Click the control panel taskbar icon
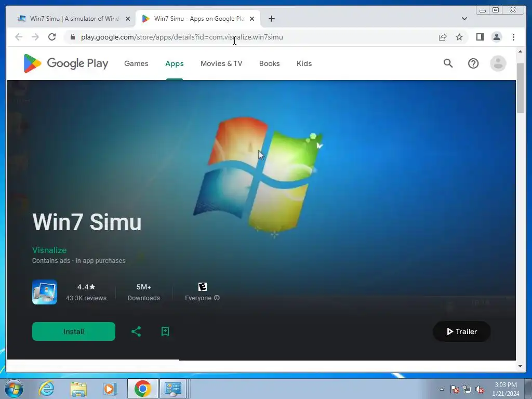The width and height of the screenshot is (532, 399). point(173,389)
